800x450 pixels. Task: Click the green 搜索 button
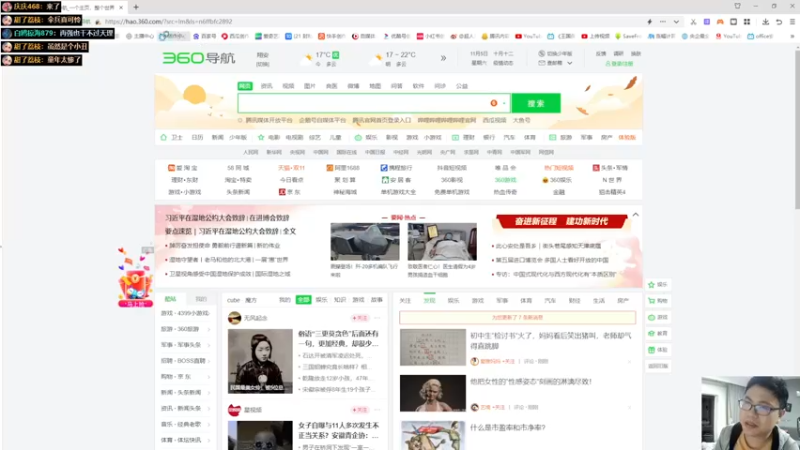(x=536, y=103)
